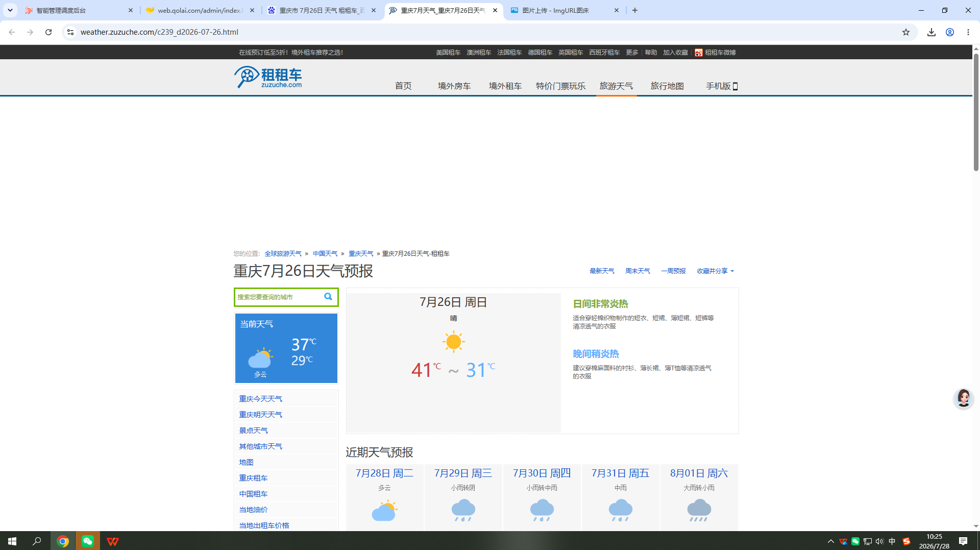Open volume control in system tray

tap(879, 541)
